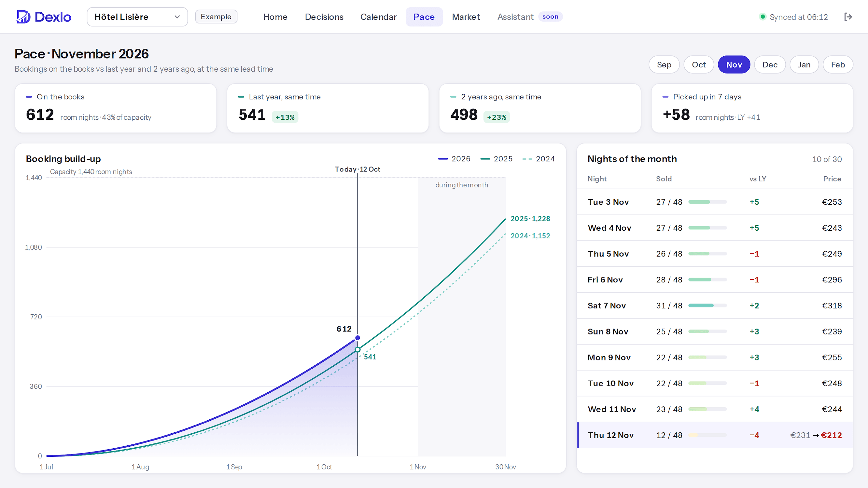
Task: Select the Wed 4 Nov row
Action: 715,228
